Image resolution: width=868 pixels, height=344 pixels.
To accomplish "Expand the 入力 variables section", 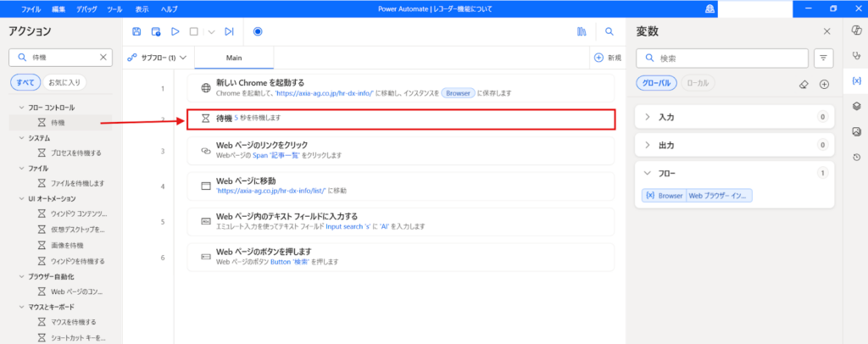I will pos(648,117).
